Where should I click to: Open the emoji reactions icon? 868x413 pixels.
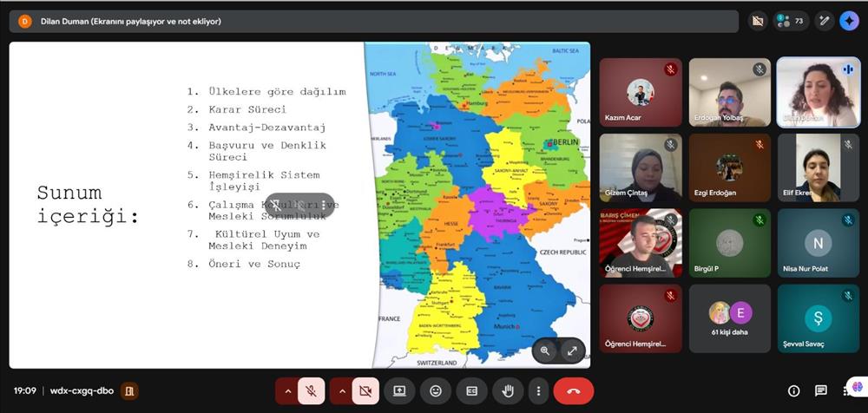(x=436, y=391)
